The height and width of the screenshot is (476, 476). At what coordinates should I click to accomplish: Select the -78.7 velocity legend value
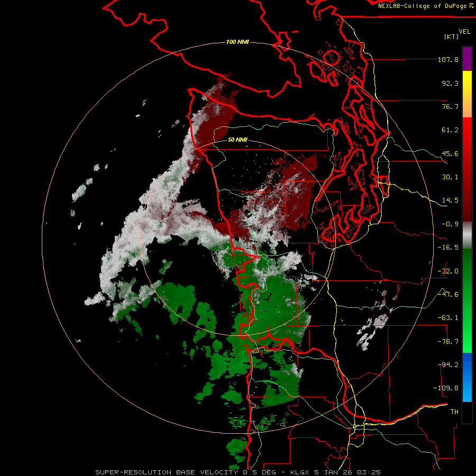pyautogui.click(x=448, y=342)
